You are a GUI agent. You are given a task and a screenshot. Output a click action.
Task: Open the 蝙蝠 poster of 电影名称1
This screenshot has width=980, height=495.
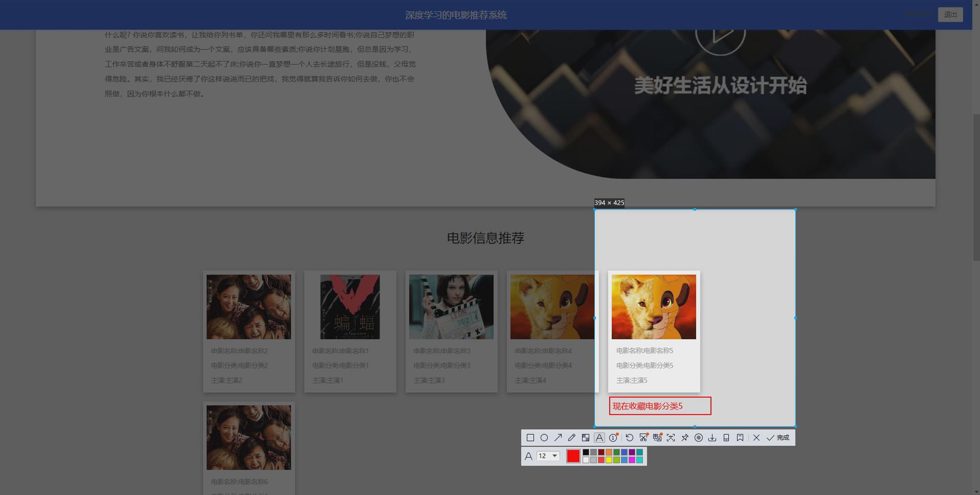click(350, 307)
